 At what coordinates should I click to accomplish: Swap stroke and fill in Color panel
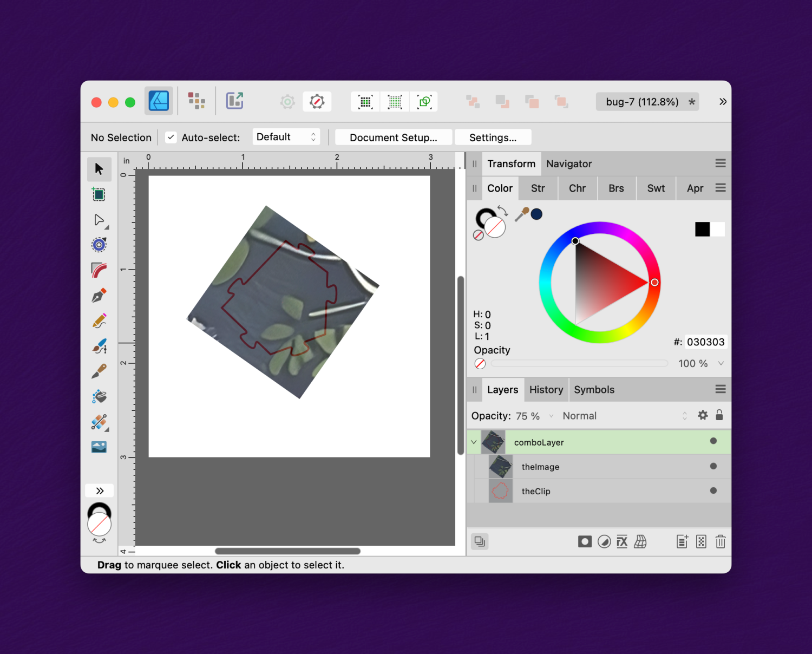click(x=503, y=211)
